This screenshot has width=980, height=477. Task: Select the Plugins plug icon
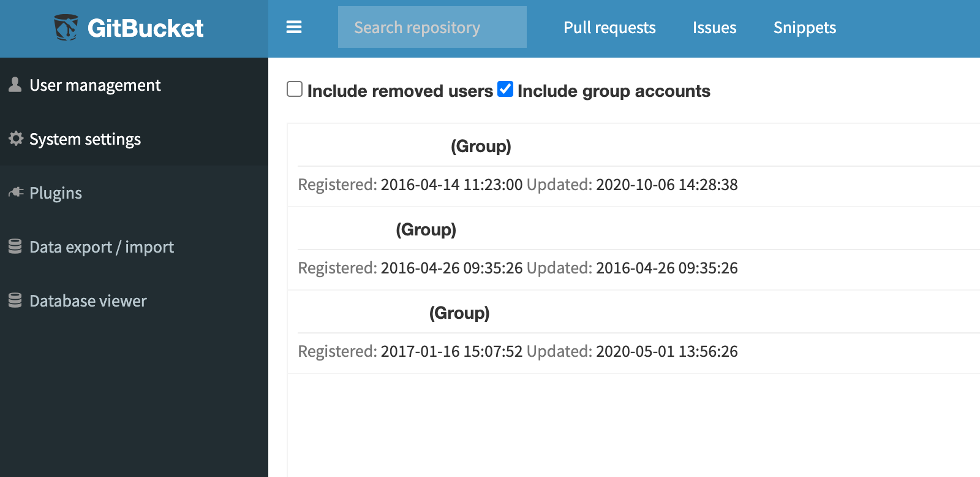pyautogui.click(x=15, y=192)
